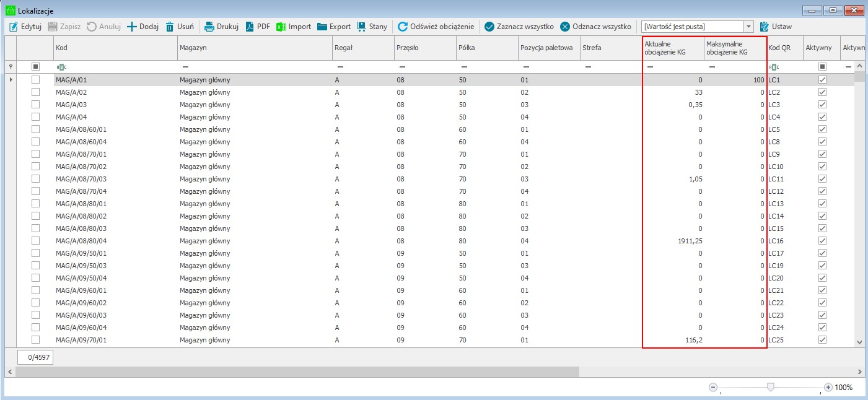Viewport: 868px width, 400px height.
Task: Sort by the Regał column header
Action: point(362,48)
